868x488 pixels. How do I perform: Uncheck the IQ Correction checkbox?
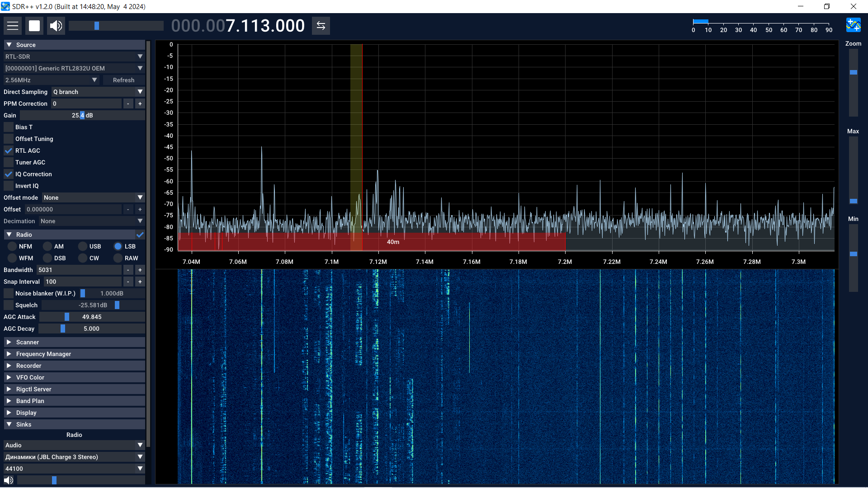coord(9,174)
